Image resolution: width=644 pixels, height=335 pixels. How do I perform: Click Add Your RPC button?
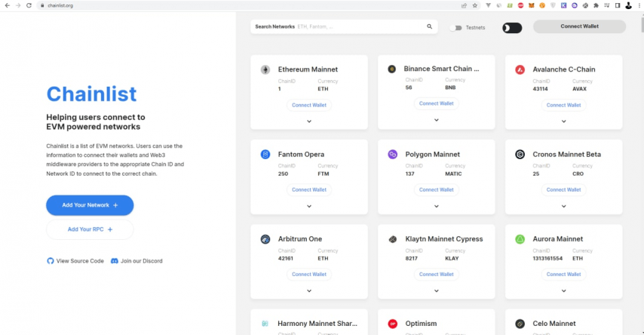(90, 229)
